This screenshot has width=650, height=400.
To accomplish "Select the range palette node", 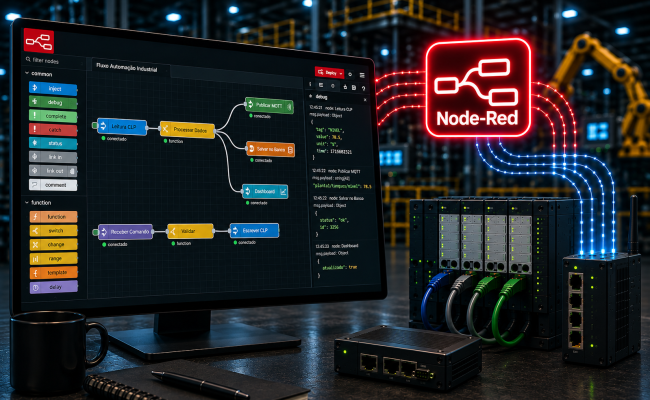I will (53, 259).
